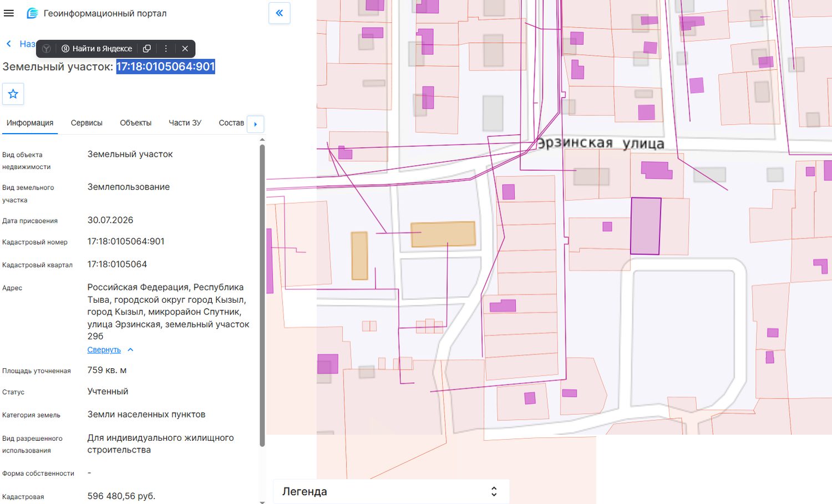Click the Эрзинская улица label on the map
This screenshot has height=504, width=832.
click(600, 144)
